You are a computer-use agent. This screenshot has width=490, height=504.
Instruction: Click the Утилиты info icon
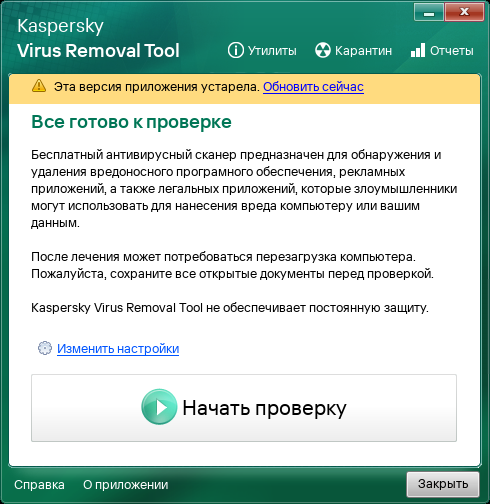(x=236, y=51)
